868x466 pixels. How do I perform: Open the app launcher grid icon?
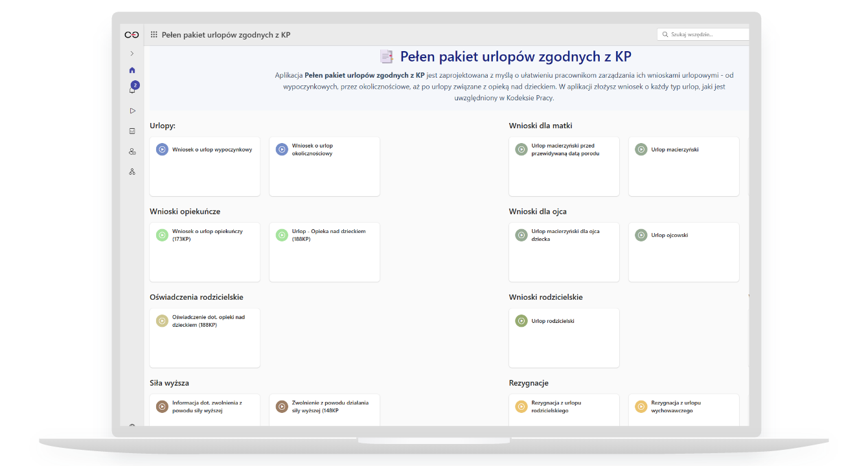[x=154, y=35]
